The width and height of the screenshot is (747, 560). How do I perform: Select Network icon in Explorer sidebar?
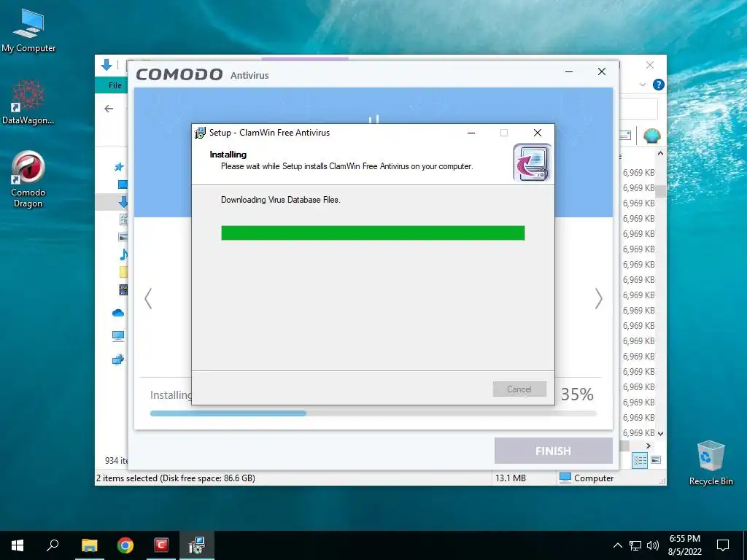pyautogui.click(x=118, y=359)
